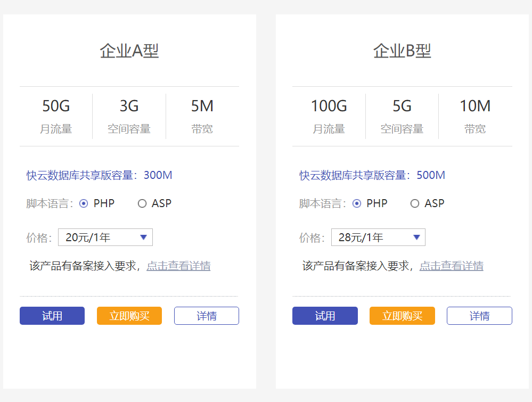
Task: Open 点击查看详情 link in 企业B型 card
Action: (452, 266)
